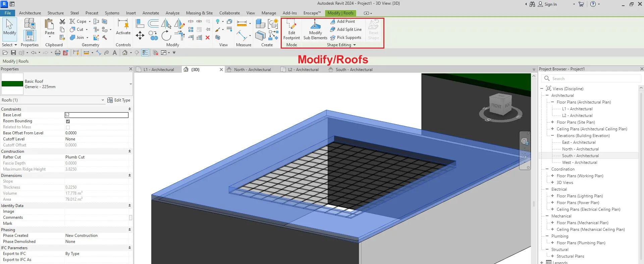Expand Floor Plans (Site Plan) node
Viewport: 644px width, 264px height.
pyautogui.click(x=552, y=122)
